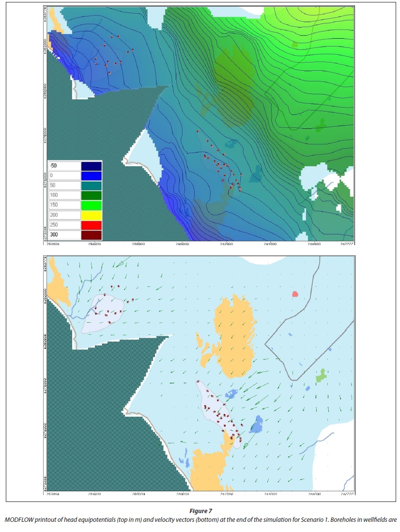
Task: Click the 300 legend value field
Action: [x=64, y=235]
